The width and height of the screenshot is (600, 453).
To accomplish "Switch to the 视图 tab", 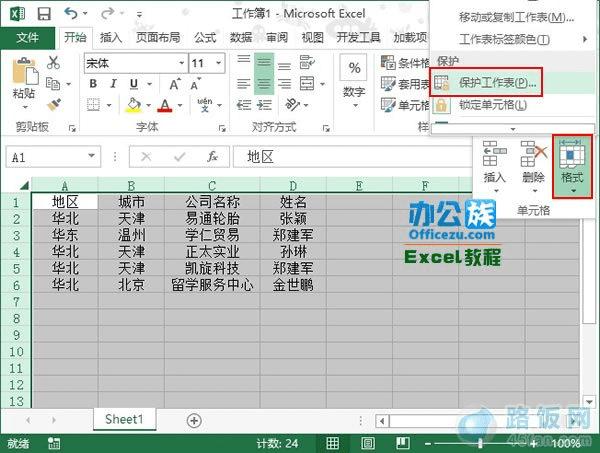I will pyautogui.click(x=313, y=37).
